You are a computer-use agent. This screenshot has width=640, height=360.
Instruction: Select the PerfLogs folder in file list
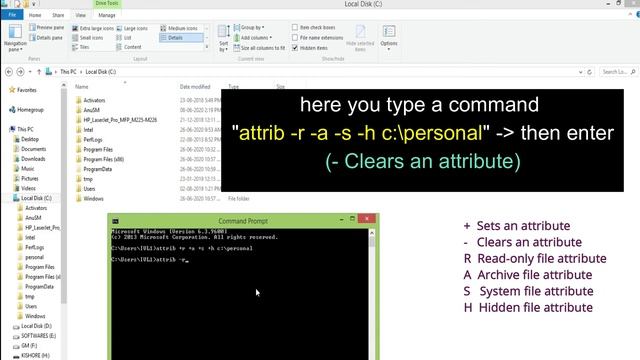93,140
